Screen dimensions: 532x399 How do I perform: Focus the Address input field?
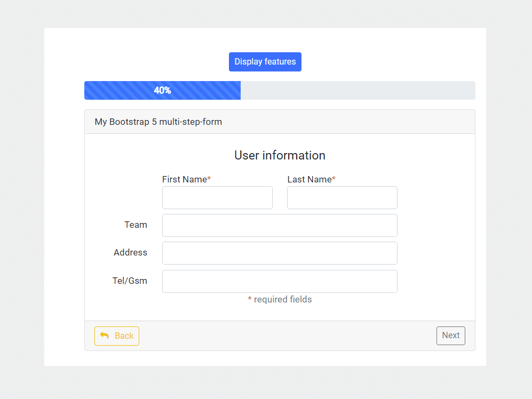click(x=280, y=253)
